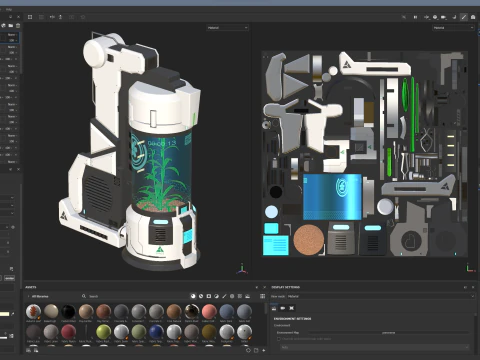This screenshot has width=480, height=360.
Task: Select third tab icon in Display Settings
Action: click(291, 308)
